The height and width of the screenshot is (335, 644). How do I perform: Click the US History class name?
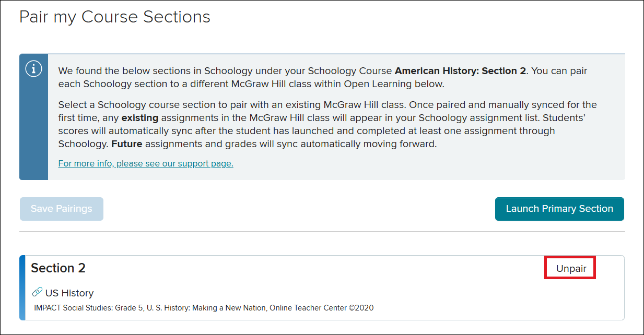(69, 293)
